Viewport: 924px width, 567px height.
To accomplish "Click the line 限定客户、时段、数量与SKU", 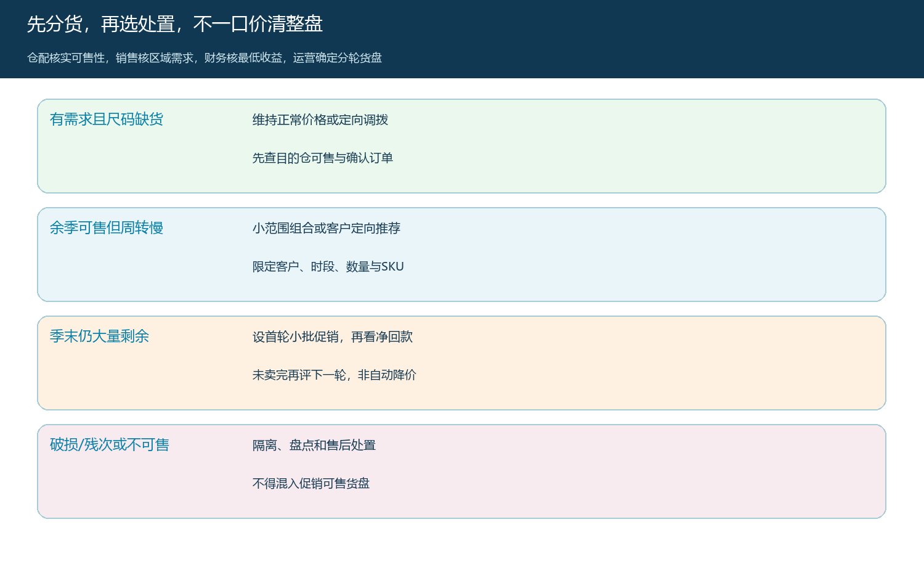I will coord(328,267).
